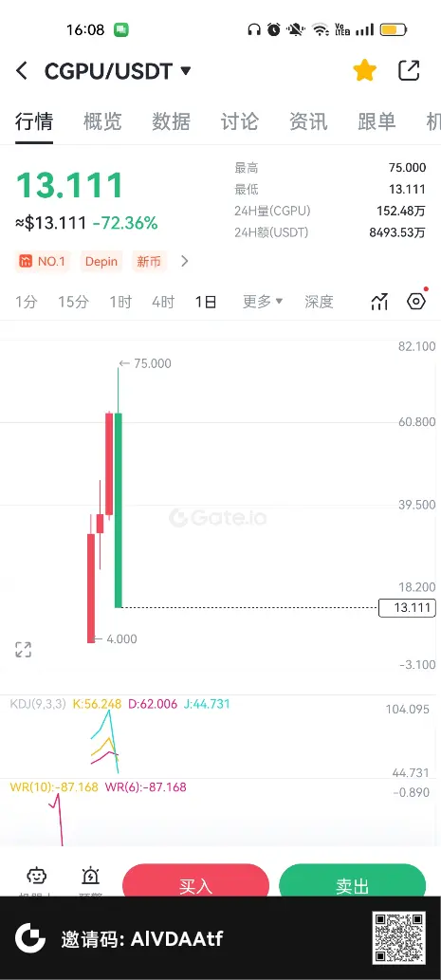Open the CGPU/USDT pair dropdown
Screen dimensions: 441x980
pyautogui.click(x=118, y=71)
